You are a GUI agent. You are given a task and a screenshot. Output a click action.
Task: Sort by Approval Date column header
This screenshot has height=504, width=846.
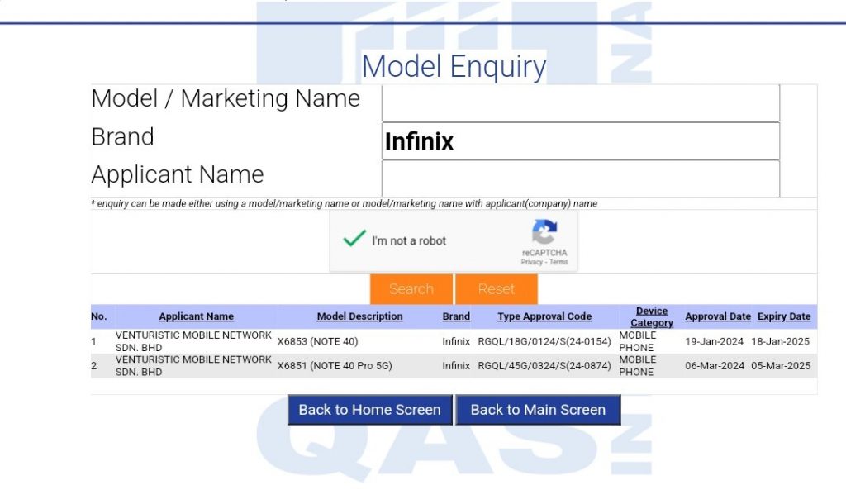click(x=718, y=316)
